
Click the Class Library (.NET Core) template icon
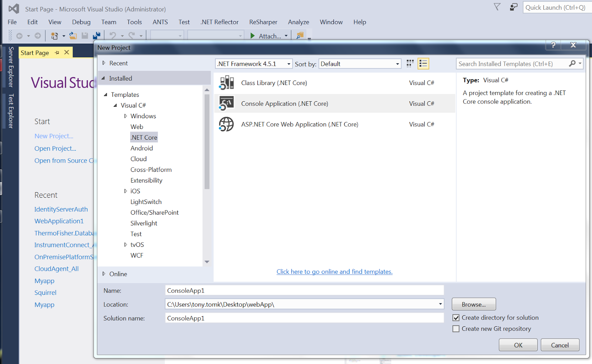[x=226, y=82]
